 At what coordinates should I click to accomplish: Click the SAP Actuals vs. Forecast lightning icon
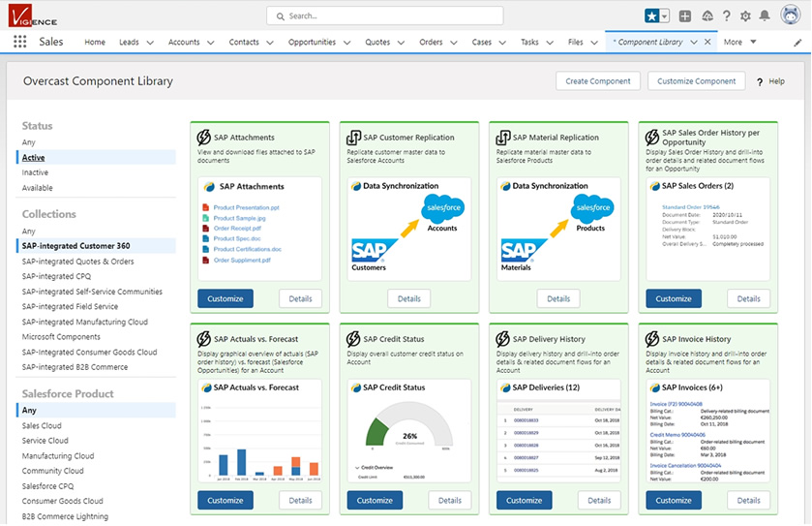click(204, 339)
